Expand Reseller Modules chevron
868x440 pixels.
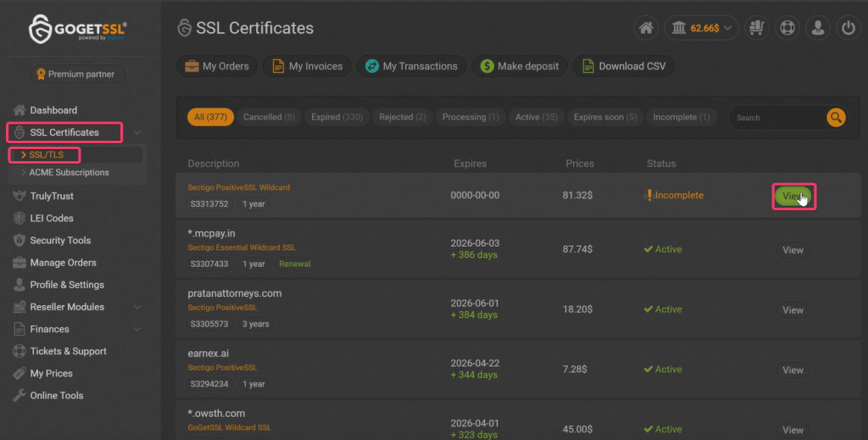137,307
